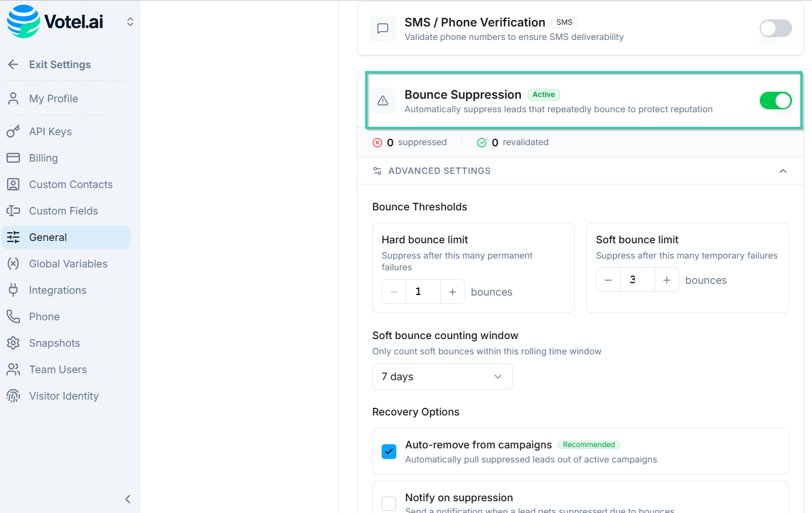This screenshot has height=513, width=812.
Task: Click the Integrations plug icon in sidebar
Action: (x=14, y=290)
